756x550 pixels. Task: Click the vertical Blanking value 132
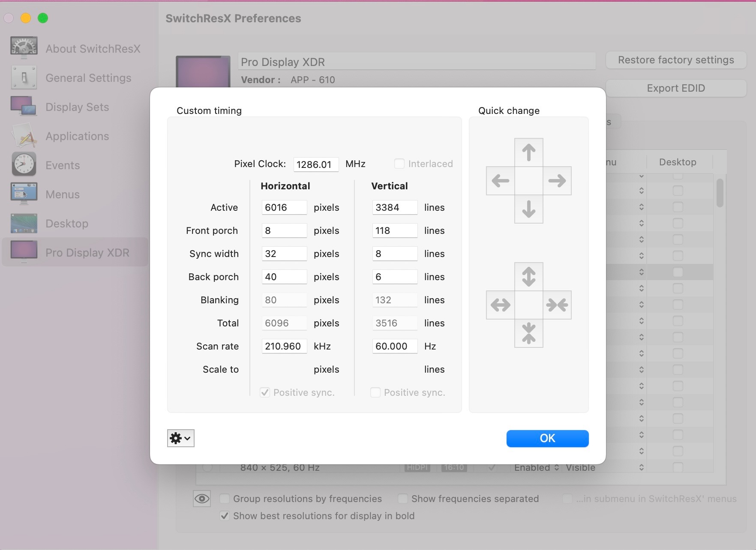(x=395, y=300)
